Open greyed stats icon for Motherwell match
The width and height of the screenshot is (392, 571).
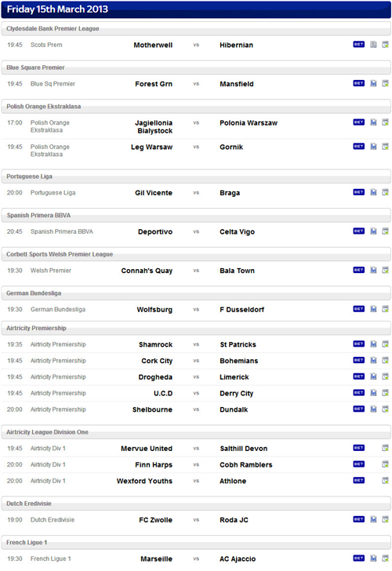pyautogui.click(x=373, y=45)
